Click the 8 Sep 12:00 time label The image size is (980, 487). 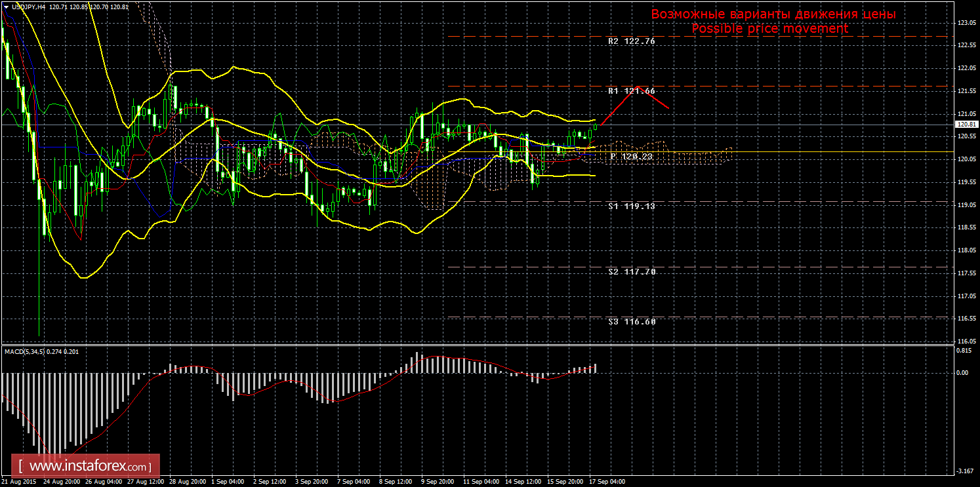396,482
